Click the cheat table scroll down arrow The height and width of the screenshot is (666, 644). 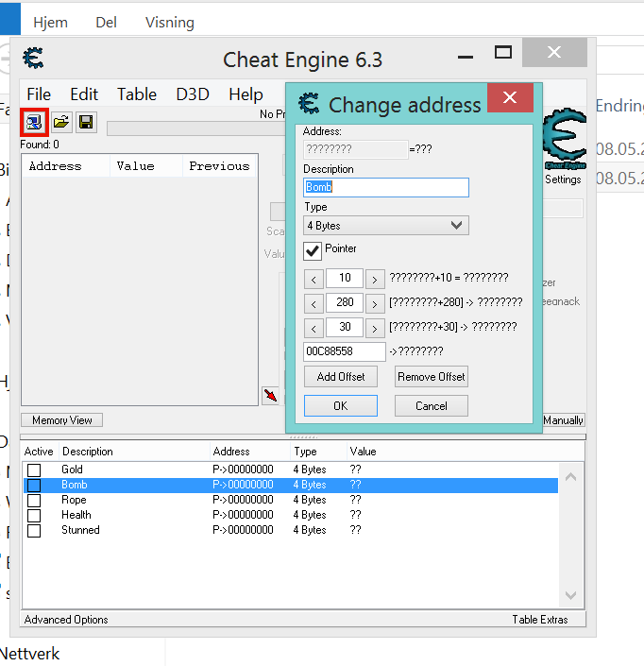pyautogui.click(x=571, y=595)
